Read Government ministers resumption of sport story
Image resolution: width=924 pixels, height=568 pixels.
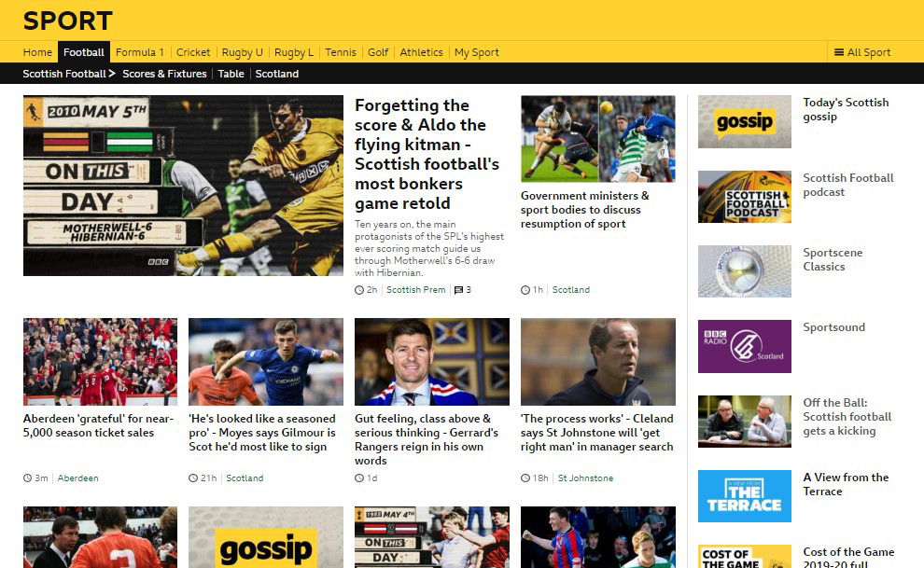584,210
